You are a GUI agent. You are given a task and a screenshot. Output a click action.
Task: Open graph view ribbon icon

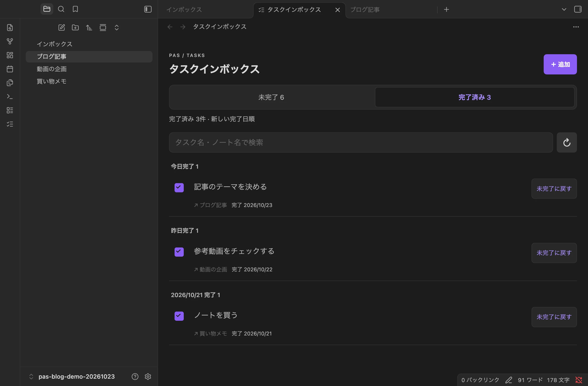[10, 41]
